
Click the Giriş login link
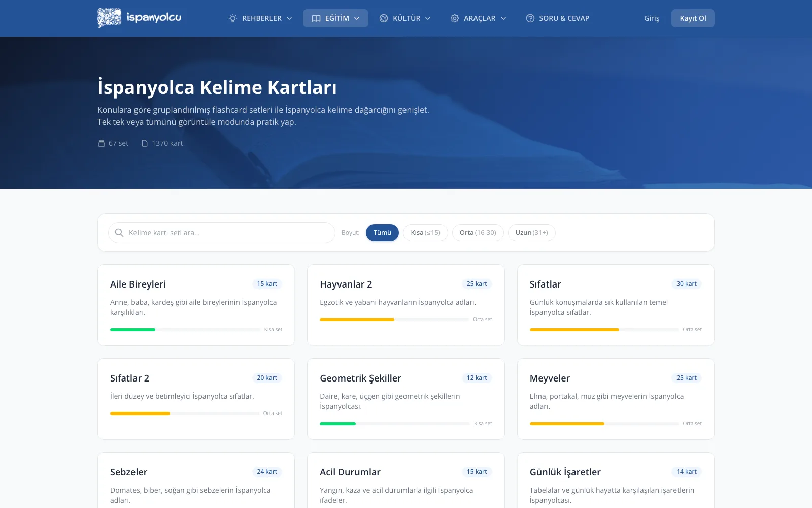[x=652, y=18]
